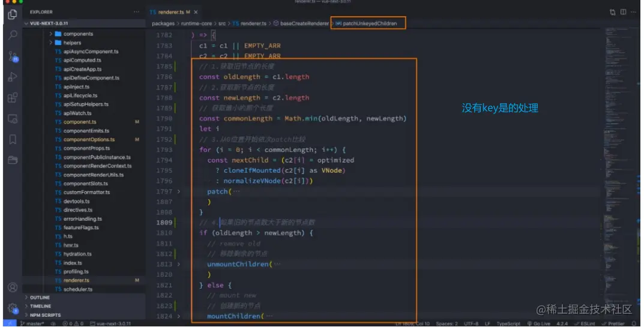
Task: Expand the helpers folder
Action: (x=51, y=43)
